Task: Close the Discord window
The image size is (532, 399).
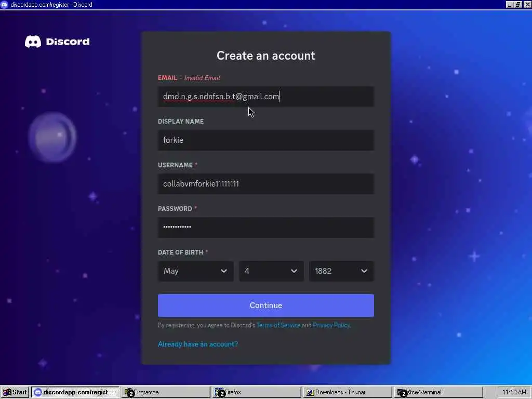Action: point(527,4)
